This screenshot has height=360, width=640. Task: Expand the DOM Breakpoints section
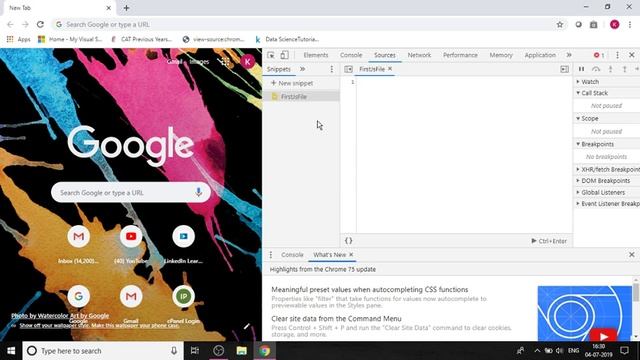(x=607, y=181)
